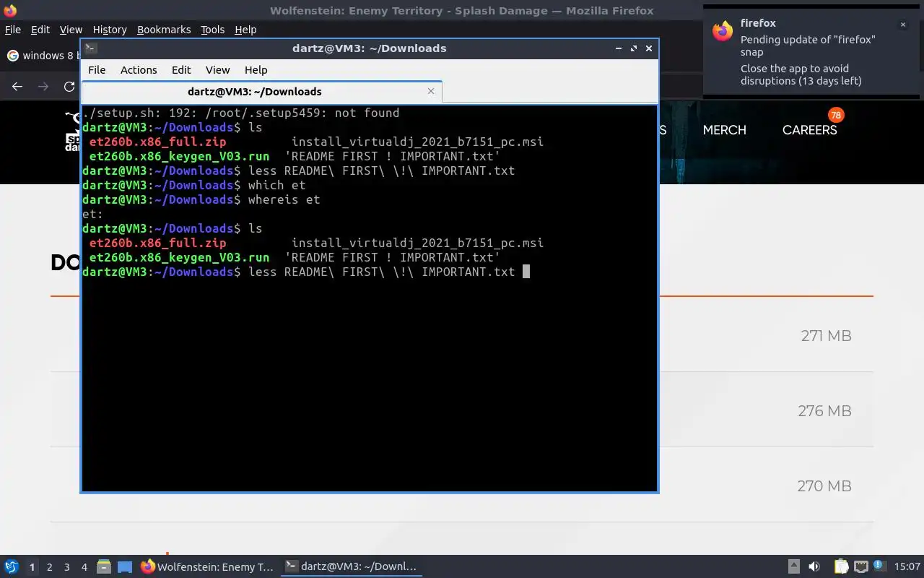Open the clipboard tray icon
This screenshot has width=924, height=578.
click(x=841, y=567)
